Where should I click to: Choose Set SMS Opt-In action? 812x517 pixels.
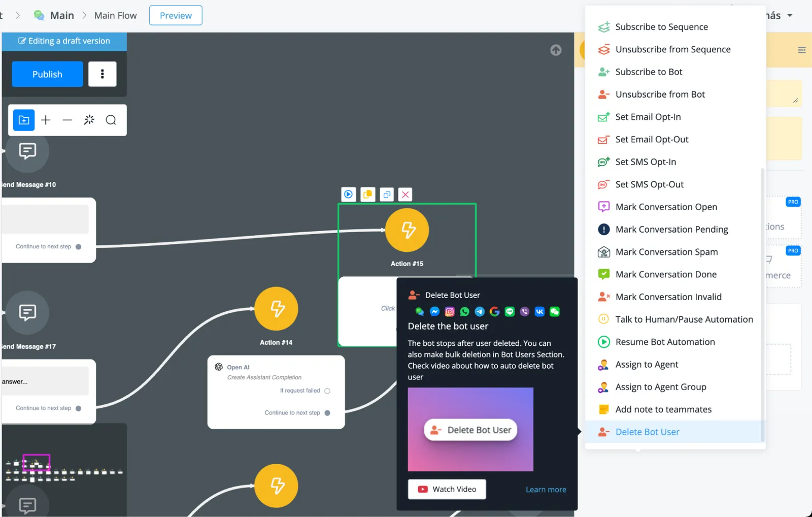(675, 162)
